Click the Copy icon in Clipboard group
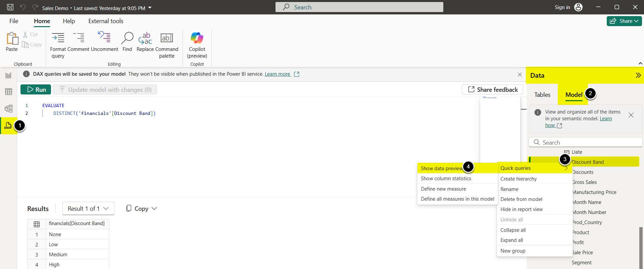Viewport: 644px width, 269px height. pyautogui.click(x=25, y=45)
